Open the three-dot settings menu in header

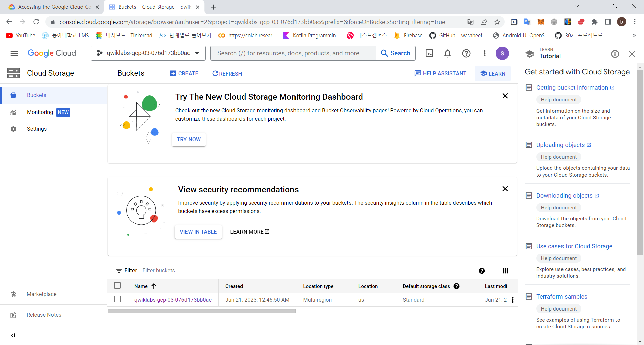484,53
